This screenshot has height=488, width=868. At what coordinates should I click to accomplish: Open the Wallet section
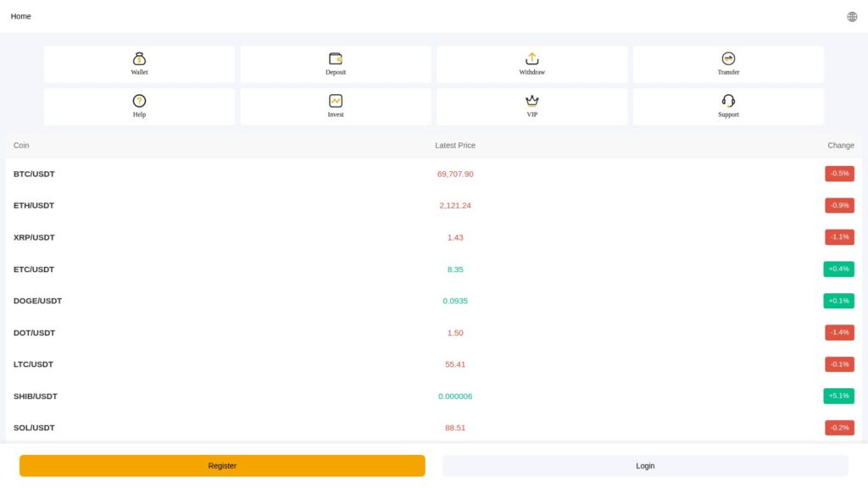pyautogui.click(x=138, y=64)
